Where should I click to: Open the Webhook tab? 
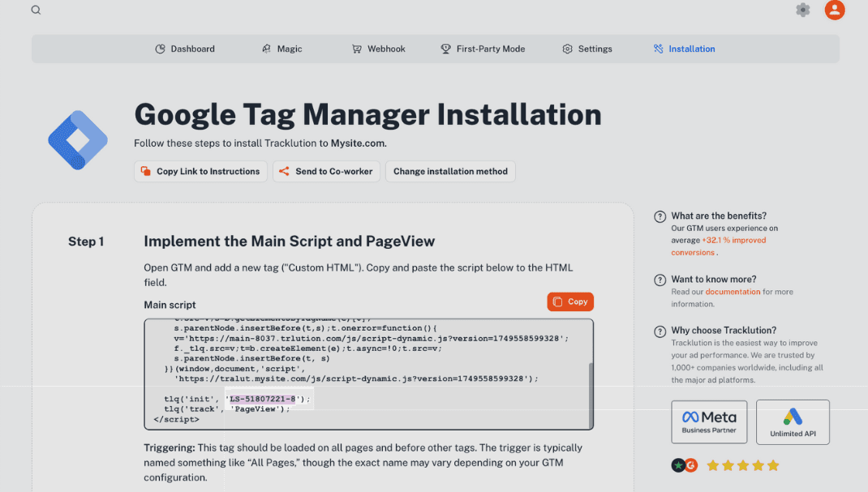click(x=379, y=49)
